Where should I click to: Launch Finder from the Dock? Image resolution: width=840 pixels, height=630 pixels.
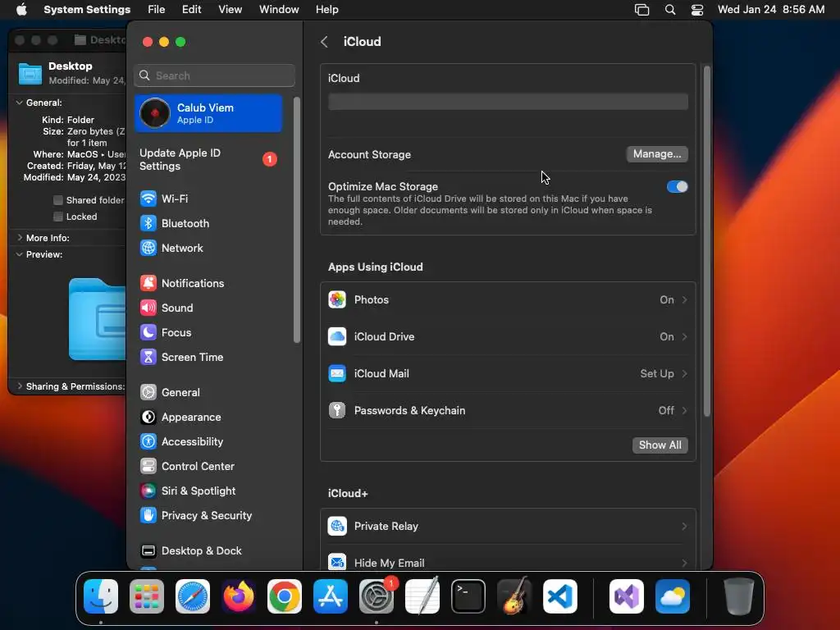tap(101, 596)
